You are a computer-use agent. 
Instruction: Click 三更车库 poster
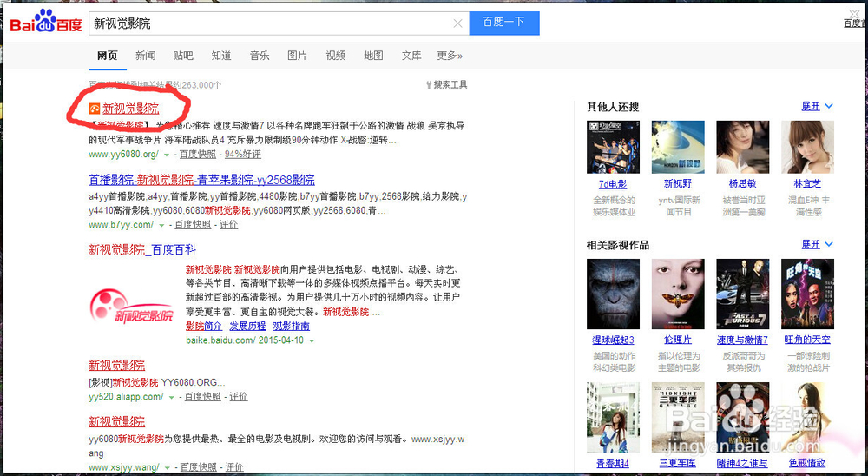pos(678,417)
